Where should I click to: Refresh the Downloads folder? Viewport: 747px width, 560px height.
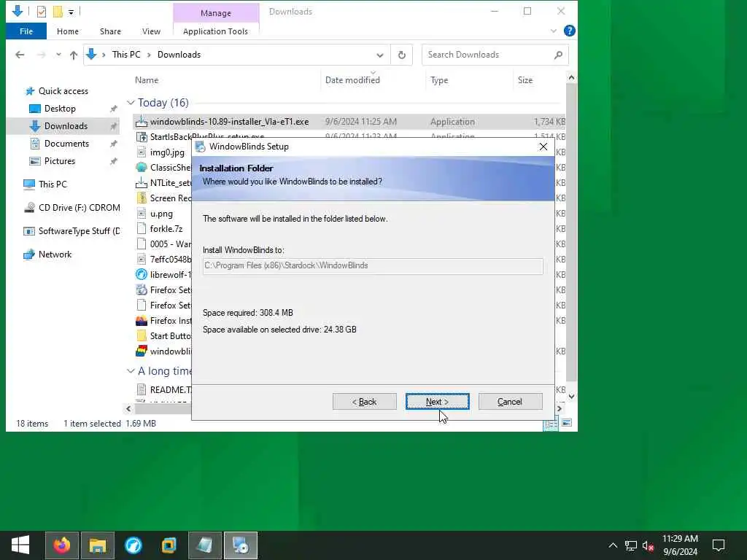pyautogui.click(x=402, y=55)
